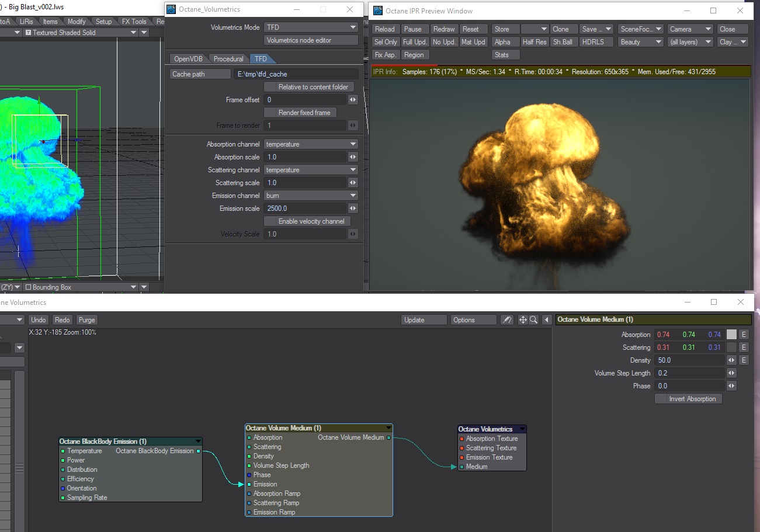Viewport: 760px width, 532px height.
Task: Switch to the OpenVDB tab
Action: [x=187, y=59]
